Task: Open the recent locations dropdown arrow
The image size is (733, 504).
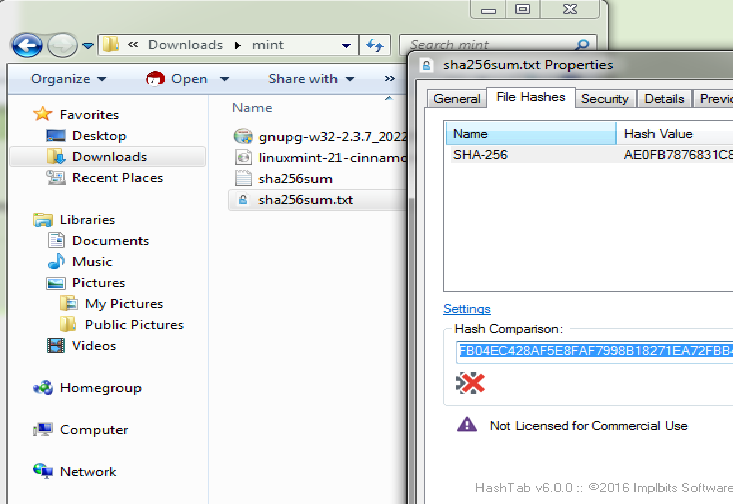Action: click(x=87, y=45)
